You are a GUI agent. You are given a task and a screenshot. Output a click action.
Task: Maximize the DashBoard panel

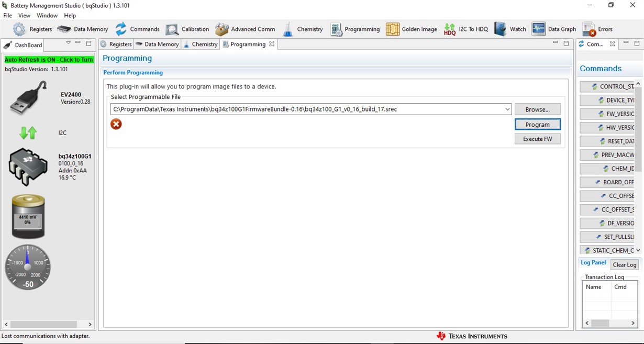coord(88,43)
